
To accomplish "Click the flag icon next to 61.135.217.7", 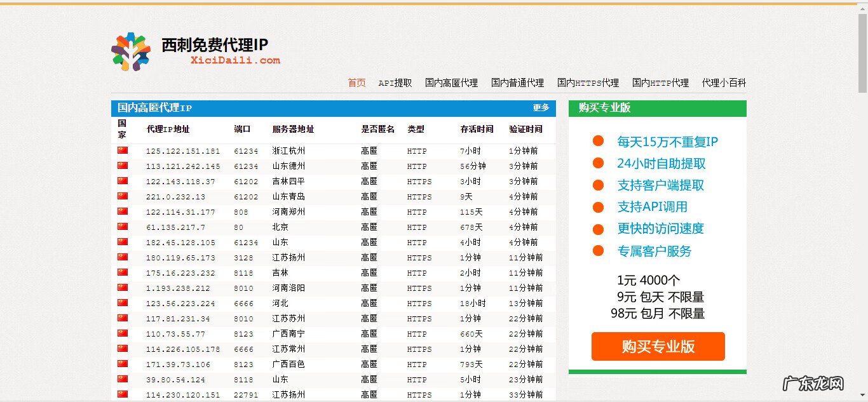I will click(121, 227).
